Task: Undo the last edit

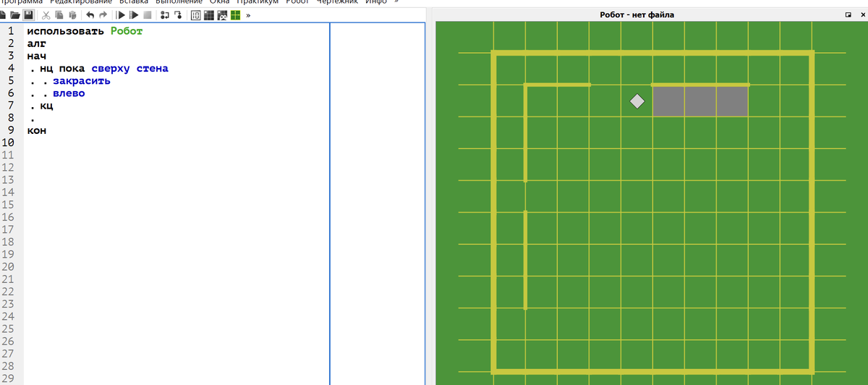Action: pos(90,15)
